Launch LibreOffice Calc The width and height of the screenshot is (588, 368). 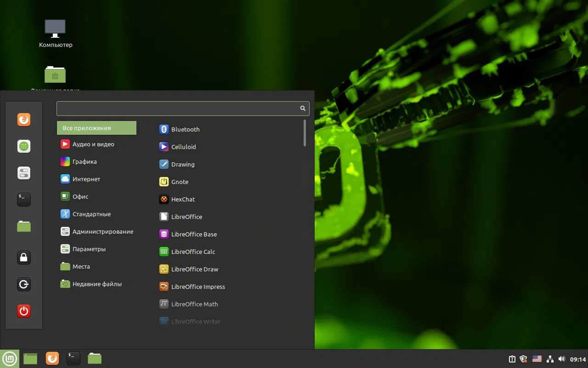[x=193, y=252]
